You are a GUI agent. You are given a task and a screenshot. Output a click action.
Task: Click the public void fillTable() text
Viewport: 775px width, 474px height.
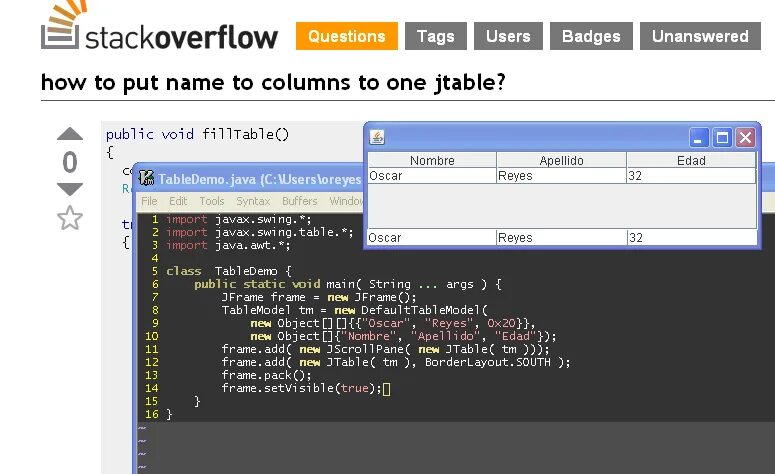pyautogui.click(x=197, y=134)
